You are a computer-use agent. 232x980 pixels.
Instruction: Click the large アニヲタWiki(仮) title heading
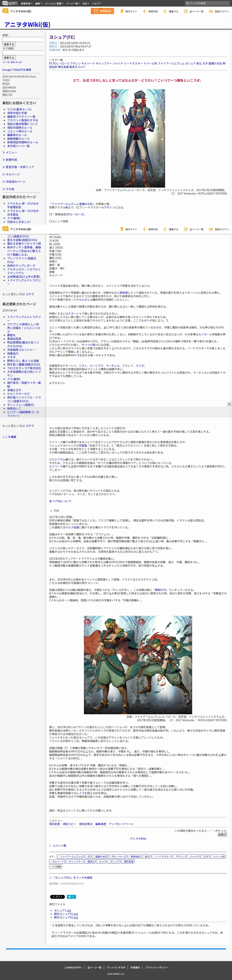27,25
